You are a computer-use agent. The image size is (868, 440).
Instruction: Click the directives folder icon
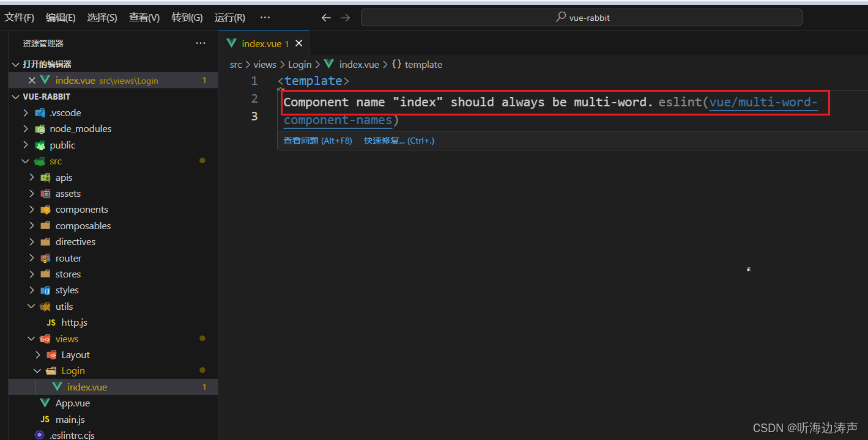point(45,242)
